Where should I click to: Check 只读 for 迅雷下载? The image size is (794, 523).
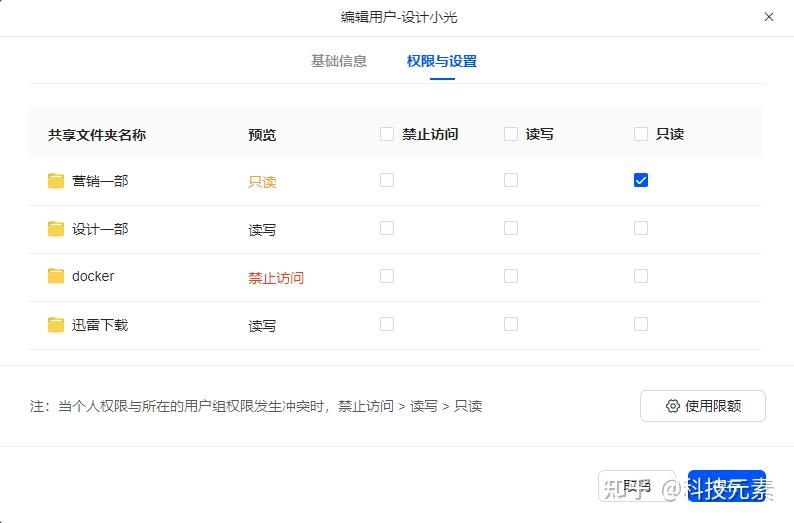(x=641, y=324)
